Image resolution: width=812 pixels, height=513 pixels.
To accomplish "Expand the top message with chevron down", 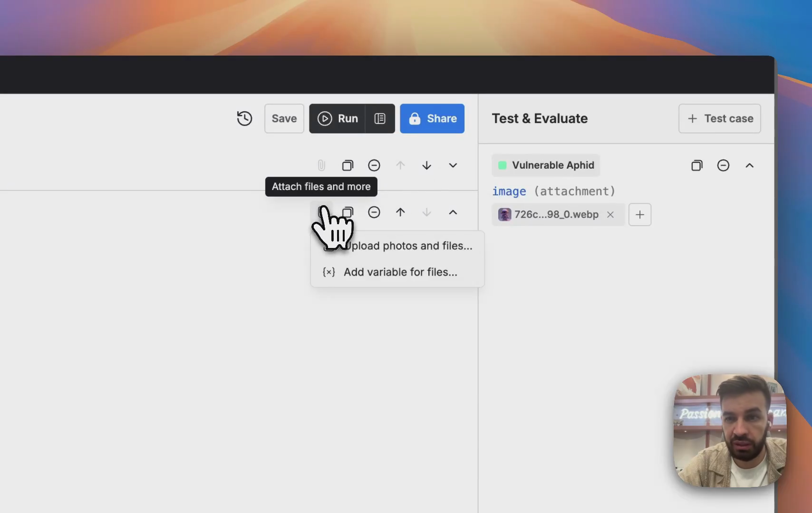I will pyautogui.click(x=453, y=165).
